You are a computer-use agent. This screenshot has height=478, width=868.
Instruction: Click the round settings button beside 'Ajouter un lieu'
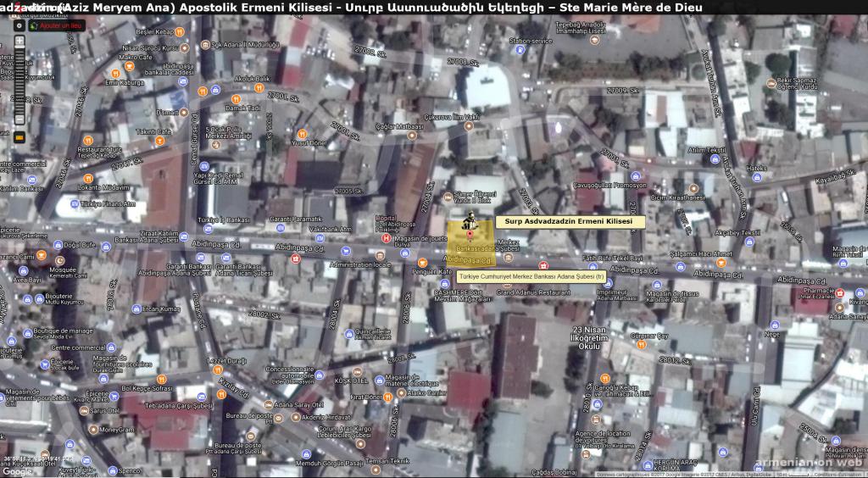[x=19, y=25]
